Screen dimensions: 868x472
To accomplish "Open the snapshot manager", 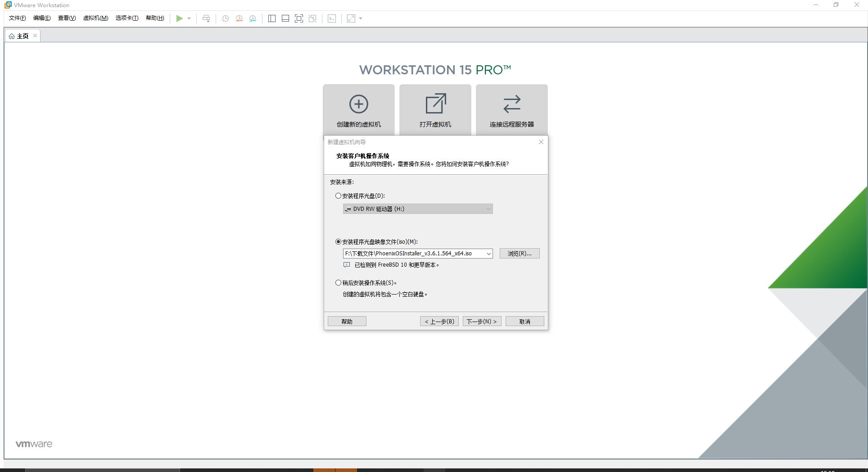I will click(x=253, y=18).
